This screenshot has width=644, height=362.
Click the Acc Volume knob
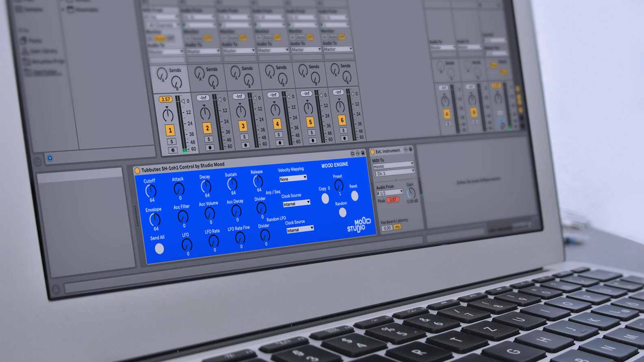click(x=210, y=213)
